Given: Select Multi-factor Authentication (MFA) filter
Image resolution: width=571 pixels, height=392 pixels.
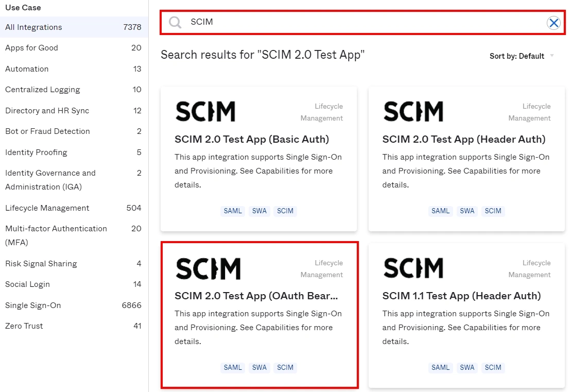Looking at the screenshot, I should 74,235.
